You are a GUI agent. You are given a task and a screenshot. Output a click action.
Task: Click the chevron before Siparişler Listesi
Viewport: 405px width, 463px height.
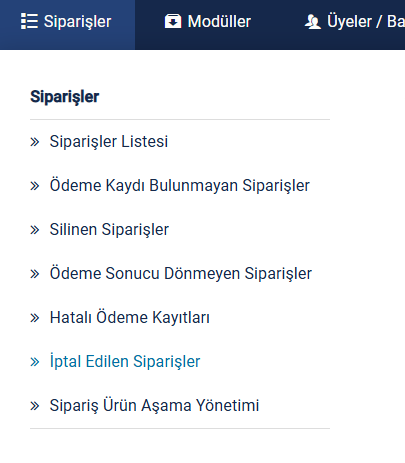(35, 142)
